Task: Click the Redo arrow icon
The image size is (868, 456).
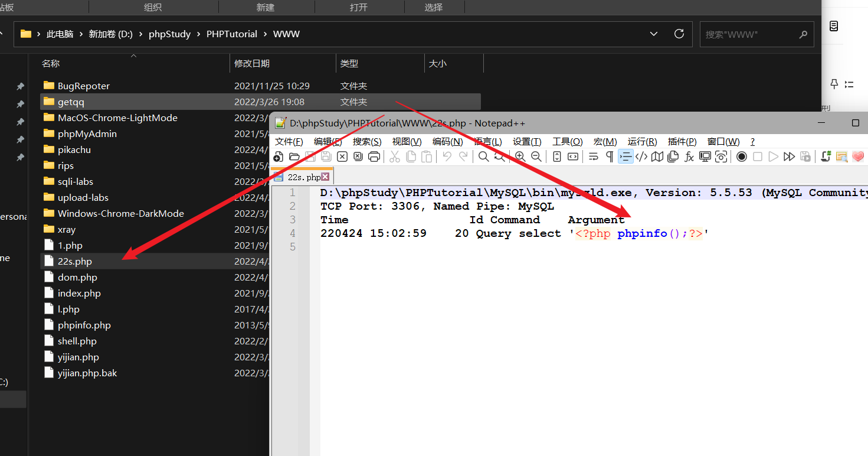Action: point(463,157)
